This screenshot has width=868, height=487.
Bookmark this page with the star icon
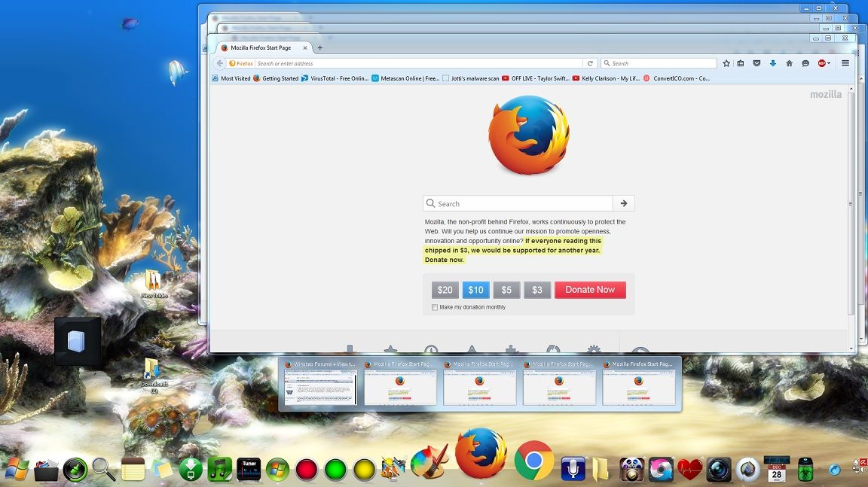[x=726, y=63]
